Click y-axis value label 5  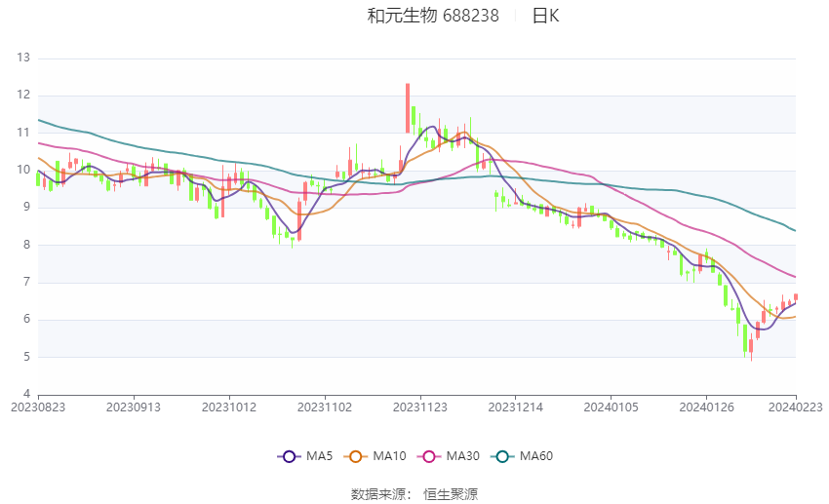[x=26, y=357]
